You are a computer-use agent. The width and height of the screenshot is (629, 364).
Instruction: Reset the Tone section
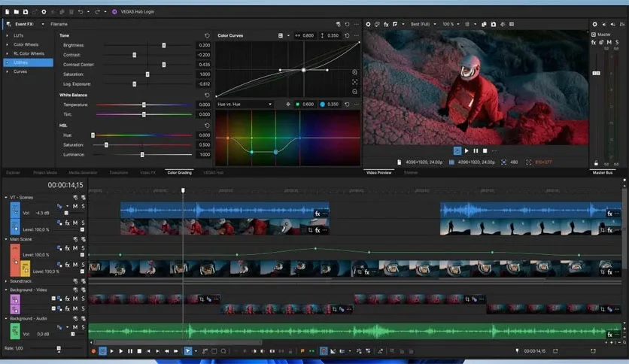point(207,35)
